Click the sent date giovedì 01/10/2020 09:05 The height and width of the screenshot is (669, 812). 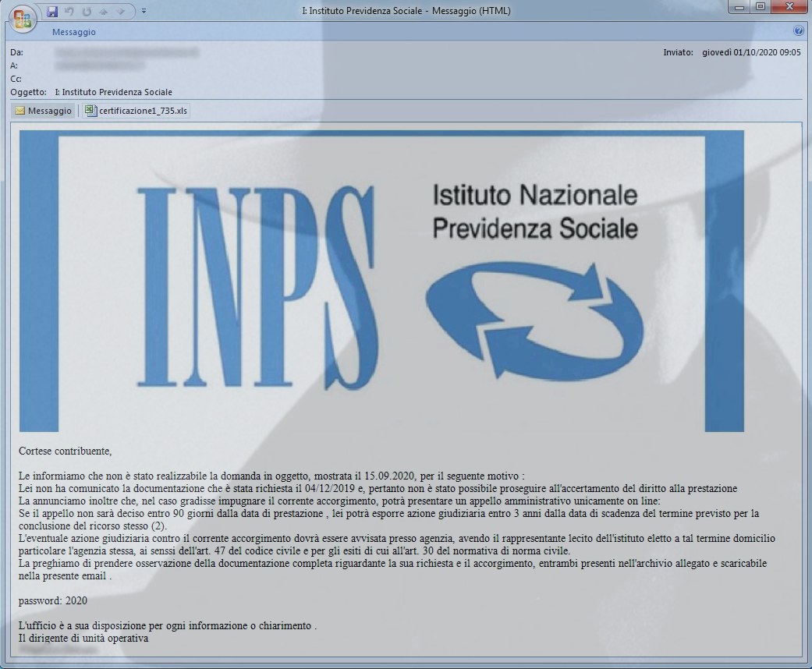751,52
